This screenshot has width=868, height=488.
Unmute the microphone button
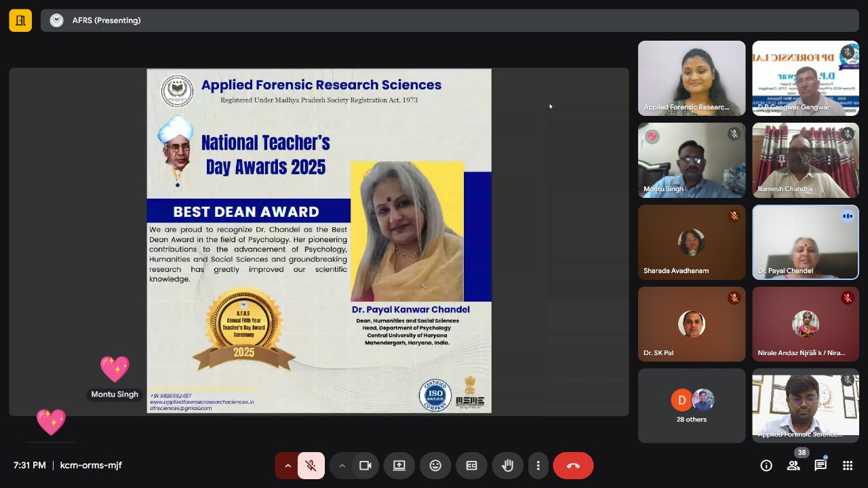click(311, 466)
